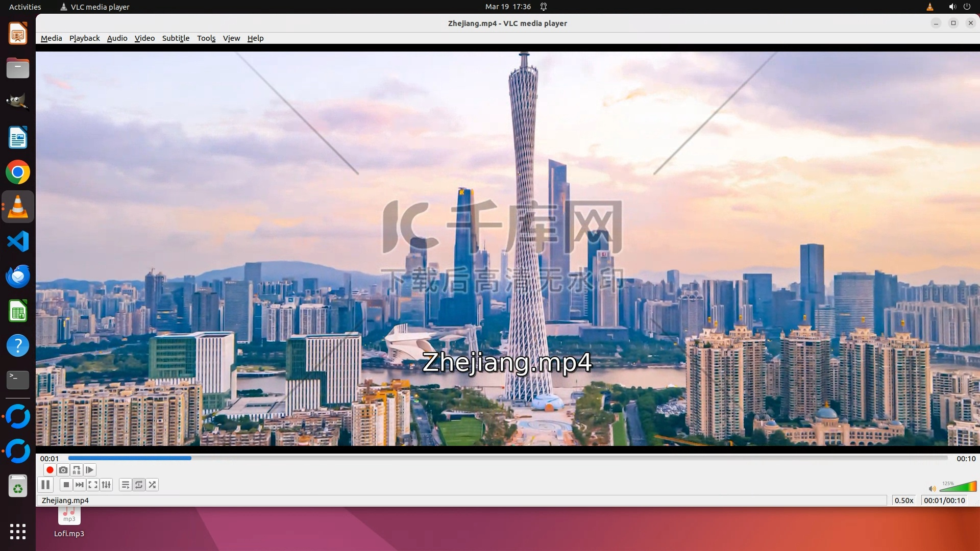Toggle random shuffle playback

point(152,485)
